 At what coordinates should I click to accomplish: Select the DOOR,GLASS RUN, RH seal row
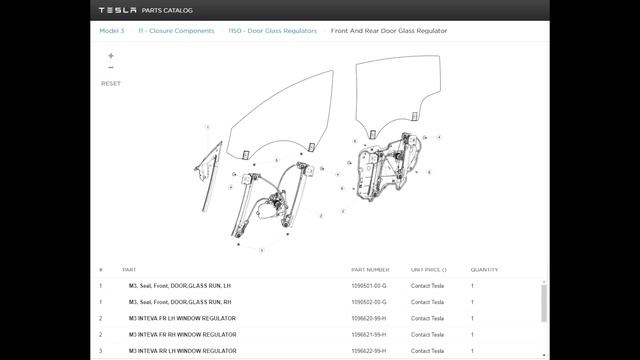(317, 302)
